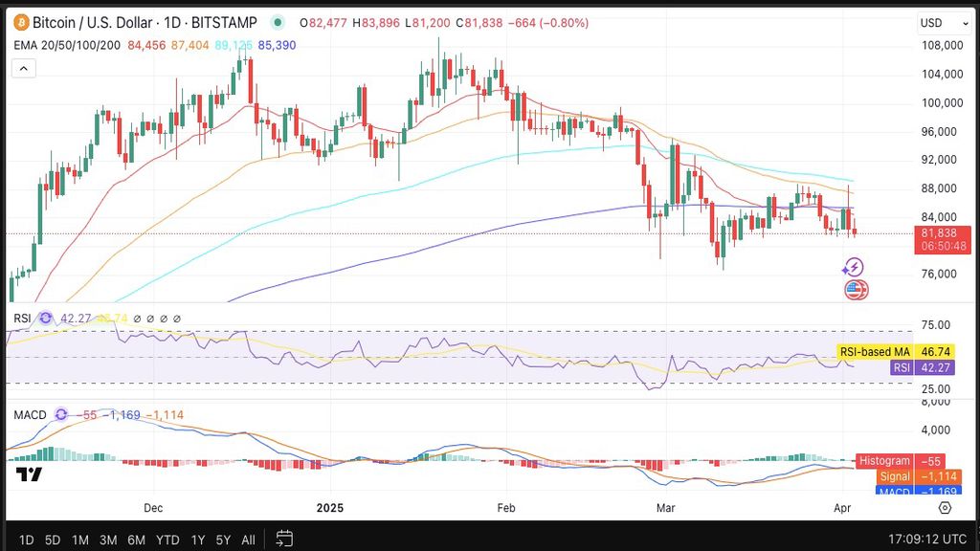Open the Bitcoin / U.S. Dollar symbol title
The image size is (980, 551).
145,23
